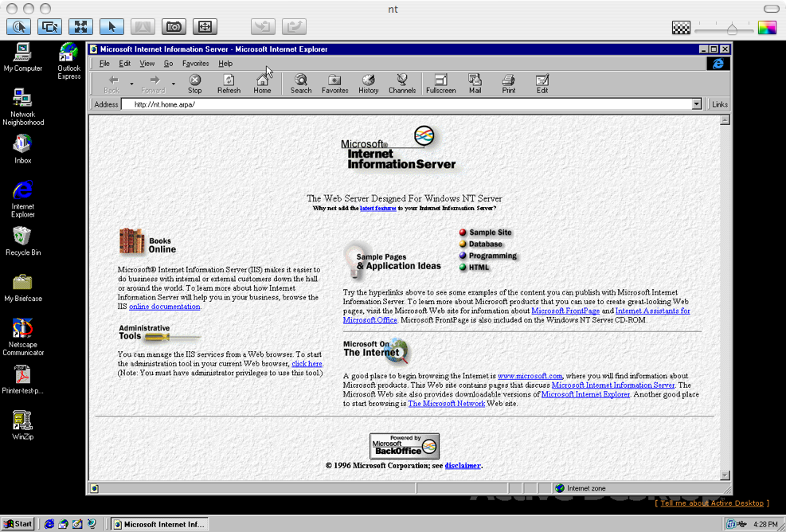Open the Sample Site link

pyautogui.click(x=485, y=233)
